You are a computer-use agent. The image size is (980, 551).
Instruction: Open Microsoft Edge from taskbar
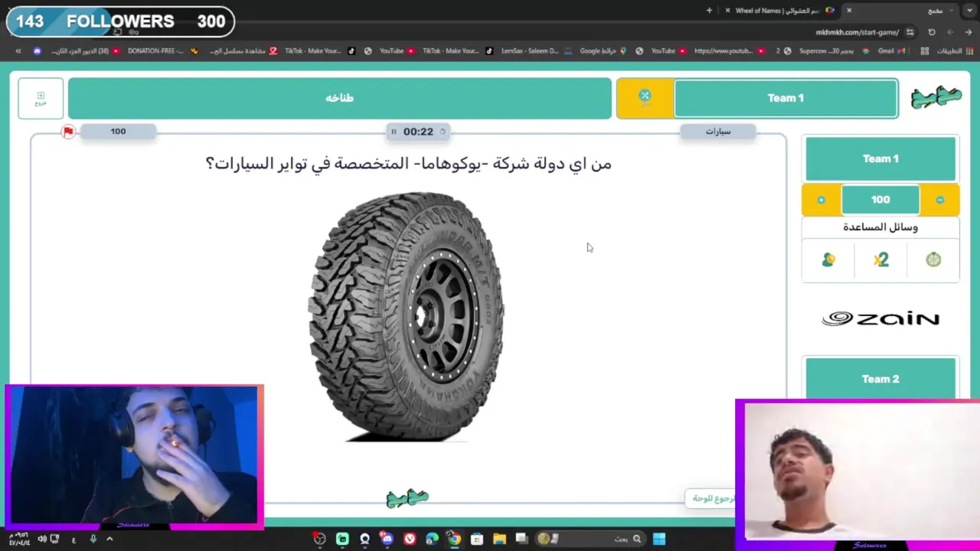point(432,540)
